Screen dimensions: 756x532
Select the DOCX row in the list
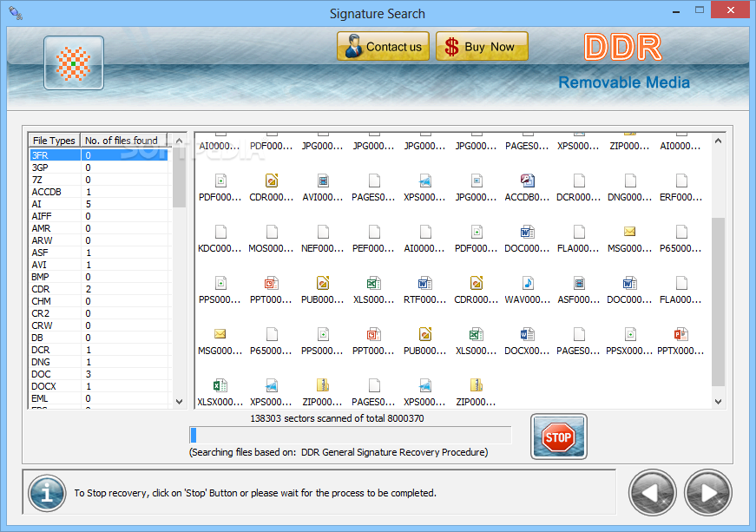99,386
